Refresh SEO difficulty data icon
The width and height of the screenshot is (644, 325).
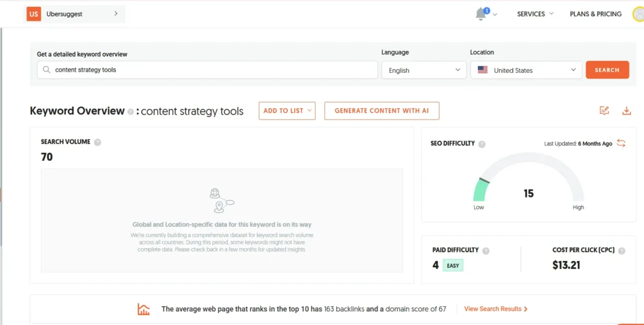coord(621,143)
